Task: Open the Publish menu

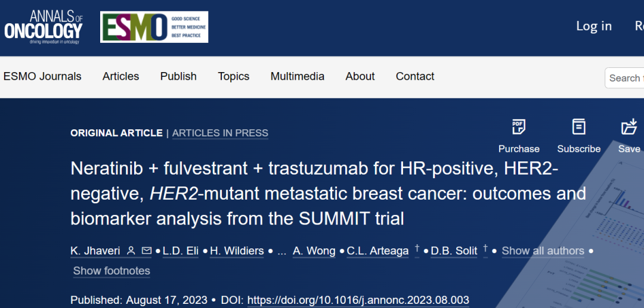Action: pos(178,76)
